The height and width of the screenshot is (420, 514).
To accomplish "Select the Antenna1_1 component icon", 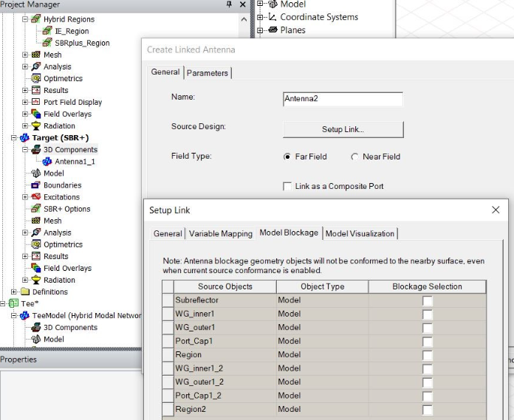I will pos(47,162).
